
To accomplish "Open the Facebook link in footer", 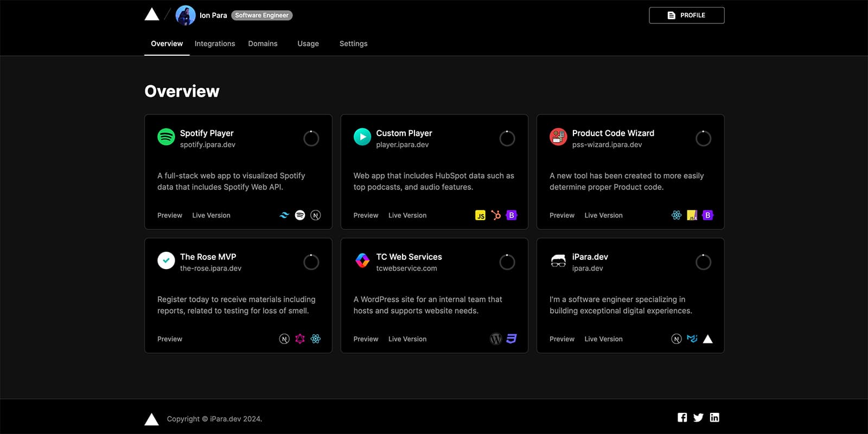I will coord(682,417).
